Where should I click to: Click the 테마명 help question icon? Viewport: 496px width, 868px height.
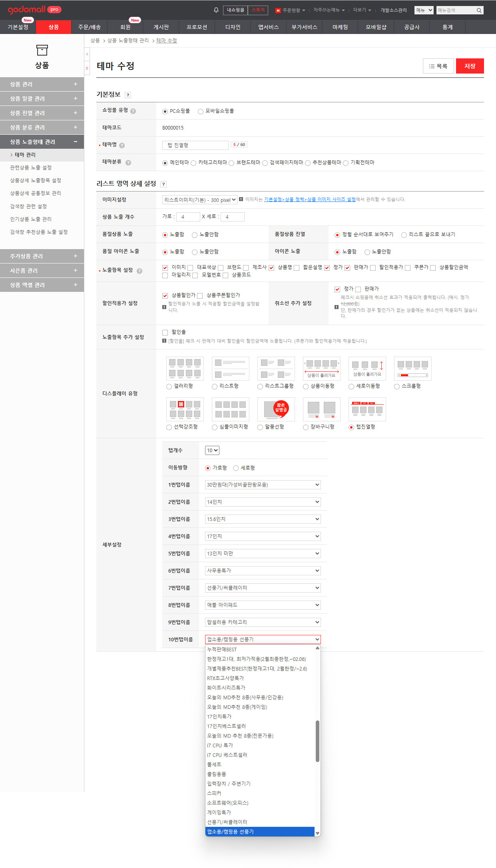point(122,146)
